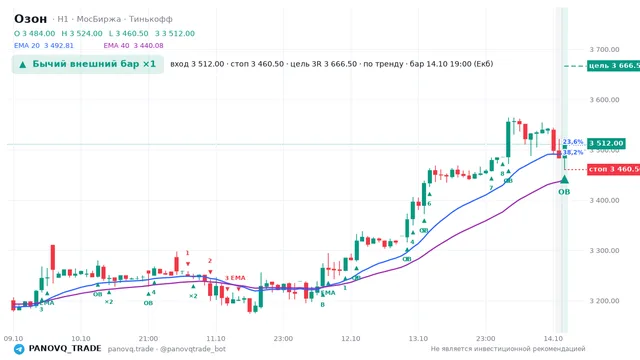Click the red signal number 2
640x360 pixels.
210,261
